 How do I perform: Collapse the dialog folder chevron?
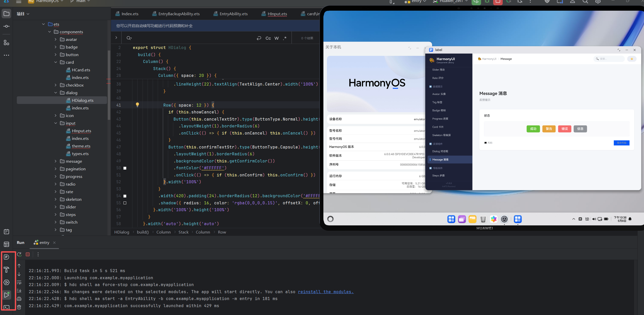tap(56, 93)
